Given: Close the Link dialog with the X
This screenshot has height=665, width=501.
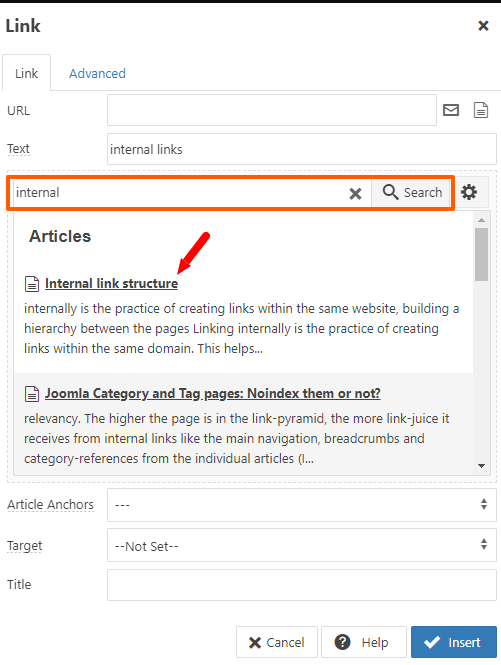Looking at the screenshot, I should tap(483, 26).
